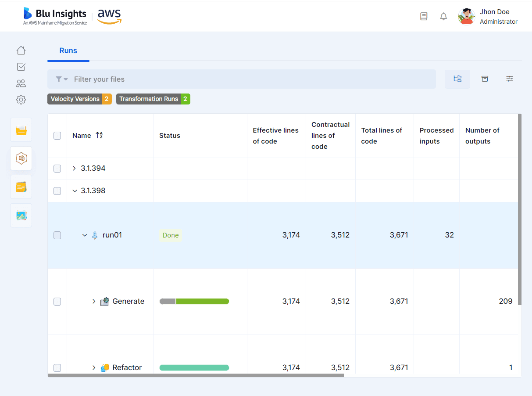
Task: Click the AWS logo
Action: point(109,16)
